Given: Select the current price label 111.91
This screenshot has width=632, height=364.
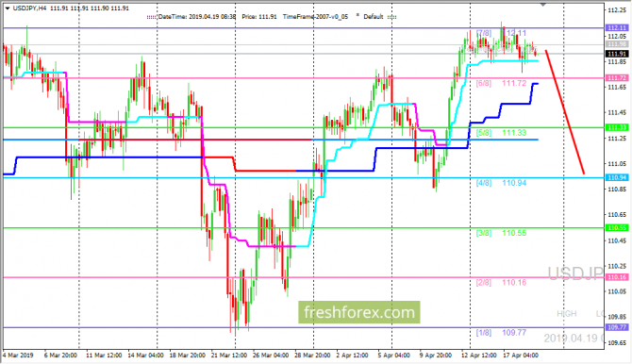Looking at the screenshot, I should [617, 54].
